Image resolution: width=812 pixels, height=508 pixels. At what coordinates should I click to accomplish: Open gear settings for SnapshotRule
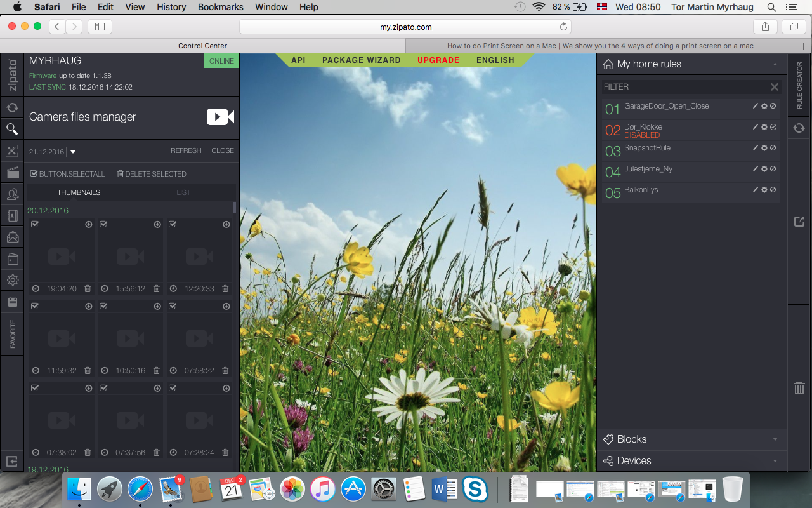(x=764, y=148)
